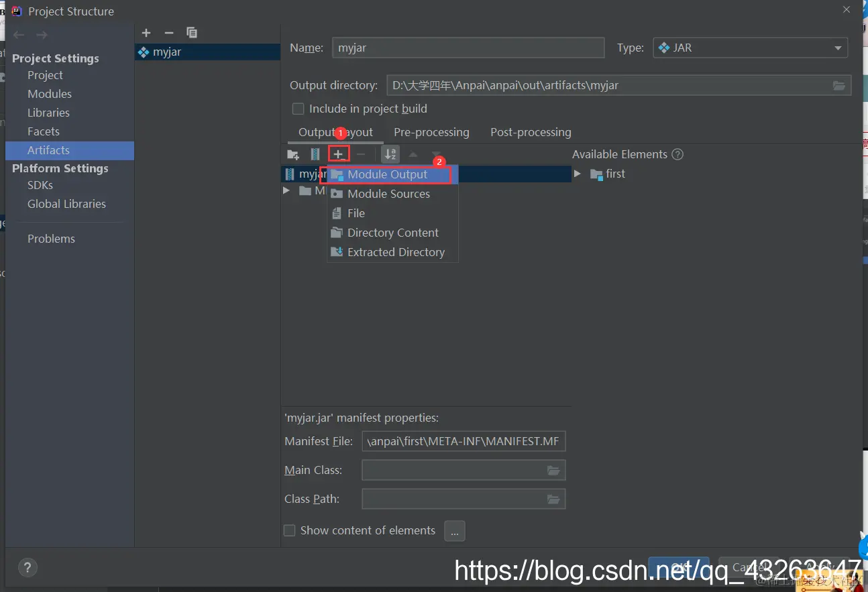Browse for the output directory folder
This screenshot has width=868, height=592.
pos(838,85)
